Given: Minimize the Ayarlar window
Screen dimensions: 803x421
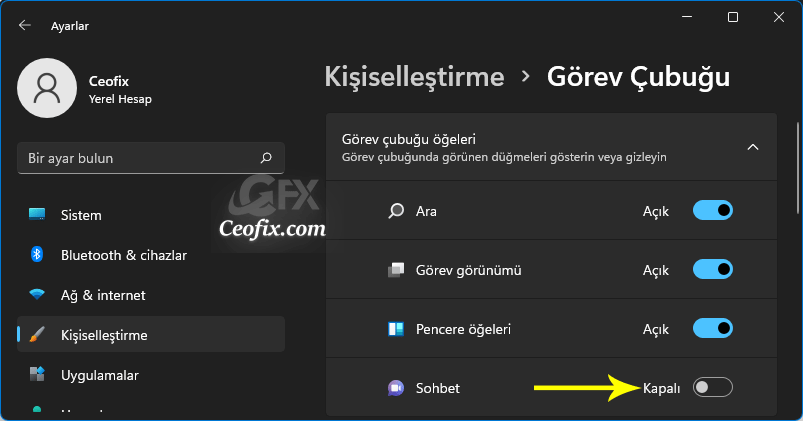Looking at the screenshot, I should (687, 17).
